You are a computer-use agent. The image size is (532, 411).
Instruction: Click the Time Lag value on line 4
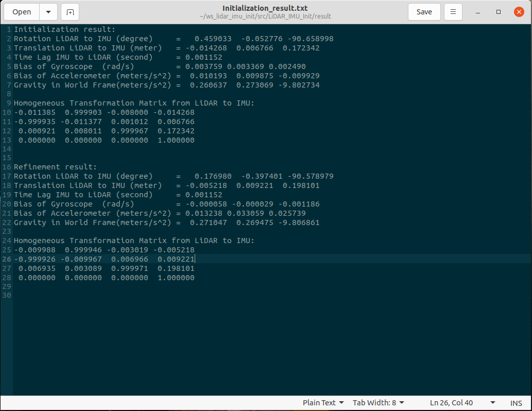point(204,57)
